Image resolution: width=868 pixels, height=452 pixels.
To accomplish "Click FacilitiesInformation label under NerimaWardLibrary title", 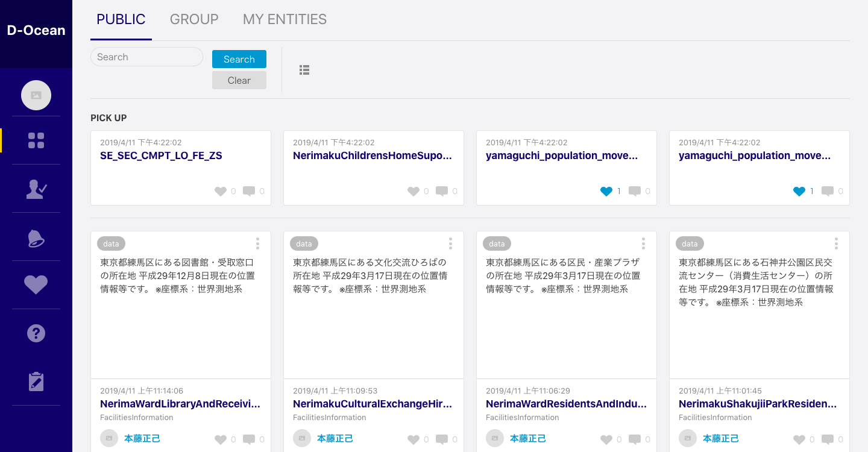I will coord(137,417).
